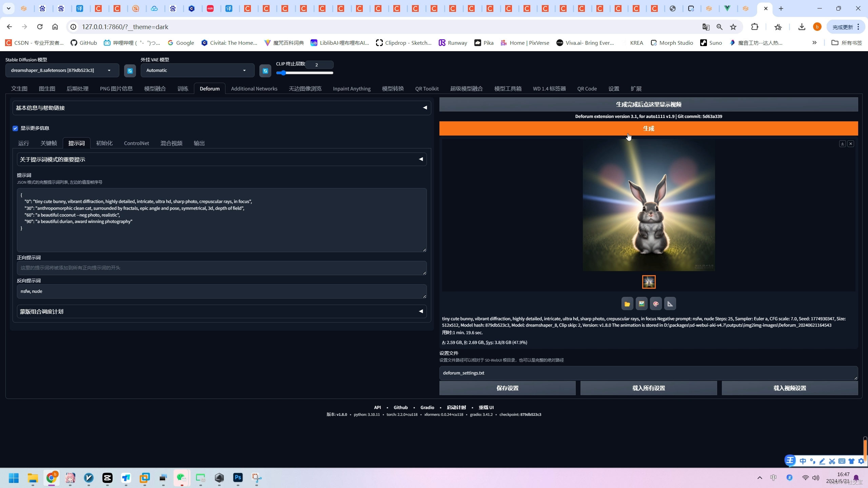Click the send image to img2img icon
The width and height of the screenshot is (868, 488).
(642, 304)
